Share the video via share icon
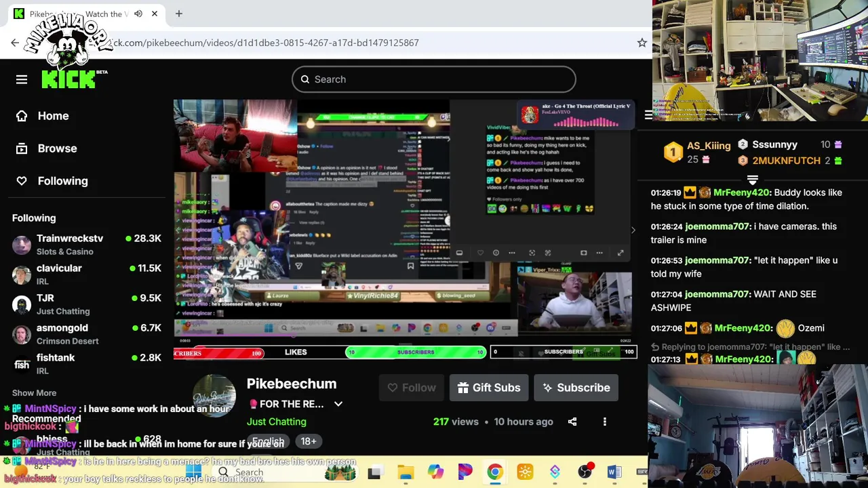 tap(572, 422)
